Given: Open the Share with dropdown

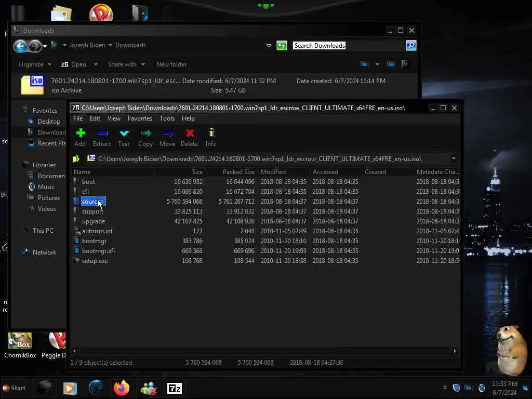Looking at the screenshot, I should [126, 64].
